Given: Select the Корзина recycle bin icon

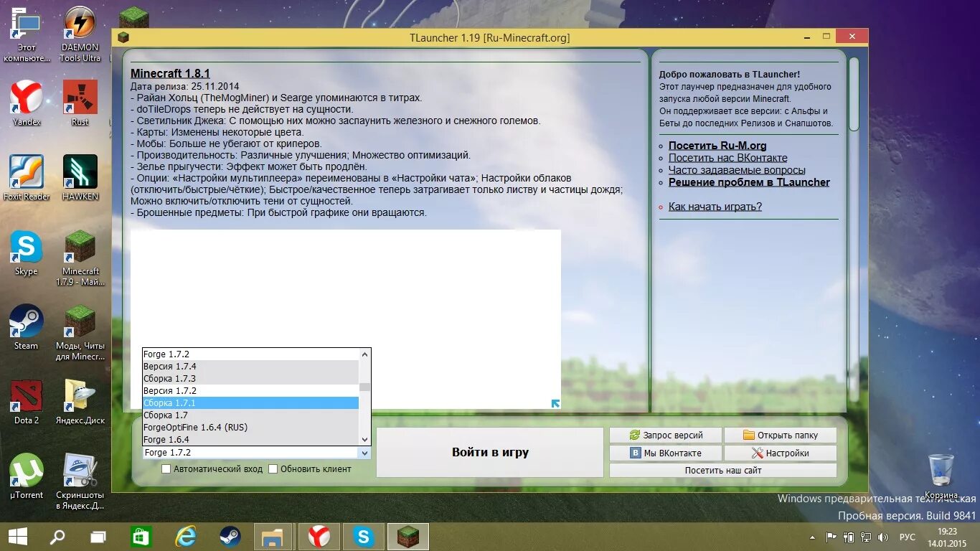Looking at the screenshot, I should click(x=941, y=476).
